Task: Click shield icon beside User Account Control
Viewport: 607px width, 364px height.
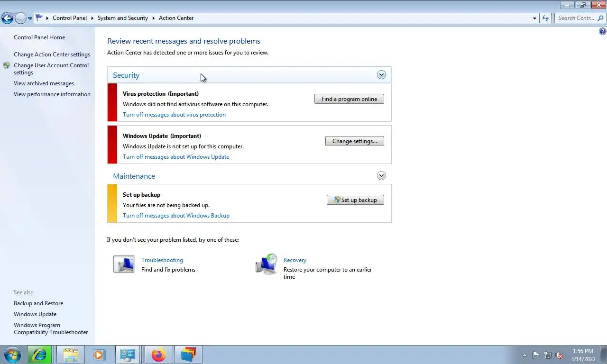Action: pyautogui.click(x=7, y=65)
